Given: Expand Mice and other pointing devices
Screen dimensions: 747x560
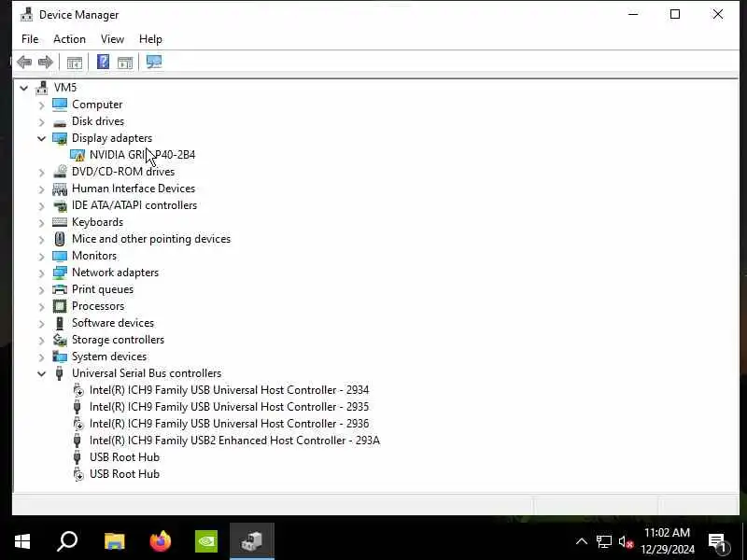Looking at the screenshot, I should pyautogui.click(x=41, y=240).
